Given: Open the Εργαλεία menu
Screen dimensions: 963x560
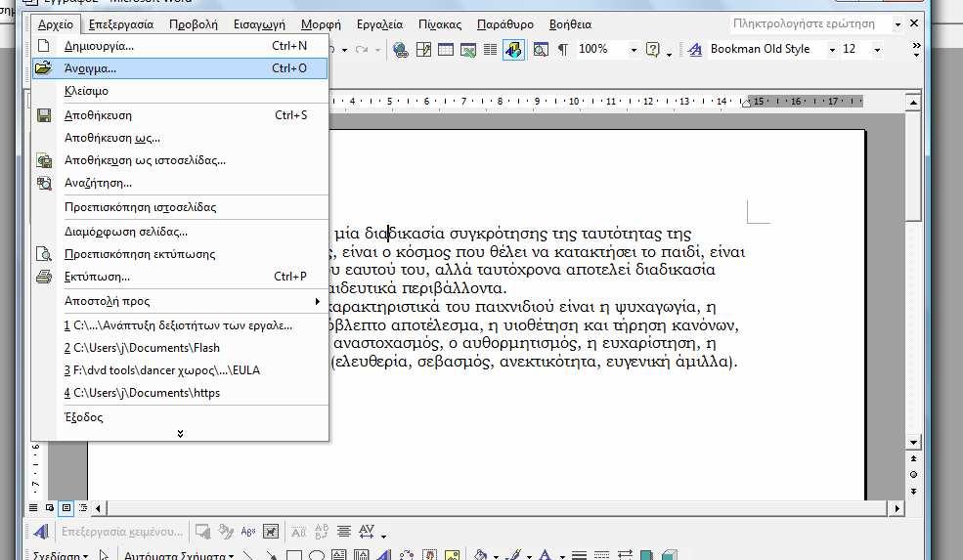Looking at the screenshot, I should (379, 24).
